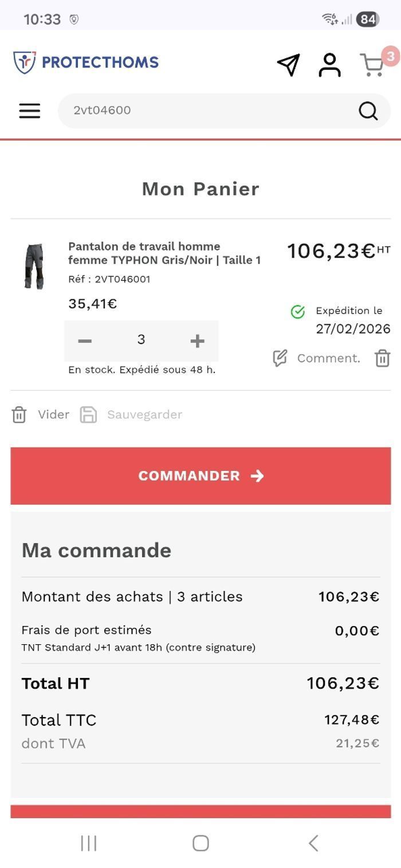Click the send/share paper plane icon
401x868 pixels.
point(289,63)
